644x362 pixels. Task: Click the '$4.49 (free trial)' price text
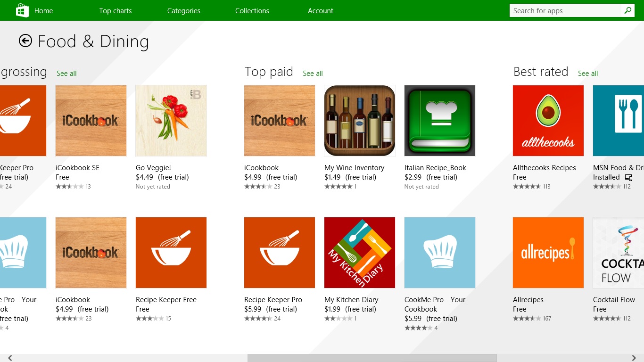point(162,177)
